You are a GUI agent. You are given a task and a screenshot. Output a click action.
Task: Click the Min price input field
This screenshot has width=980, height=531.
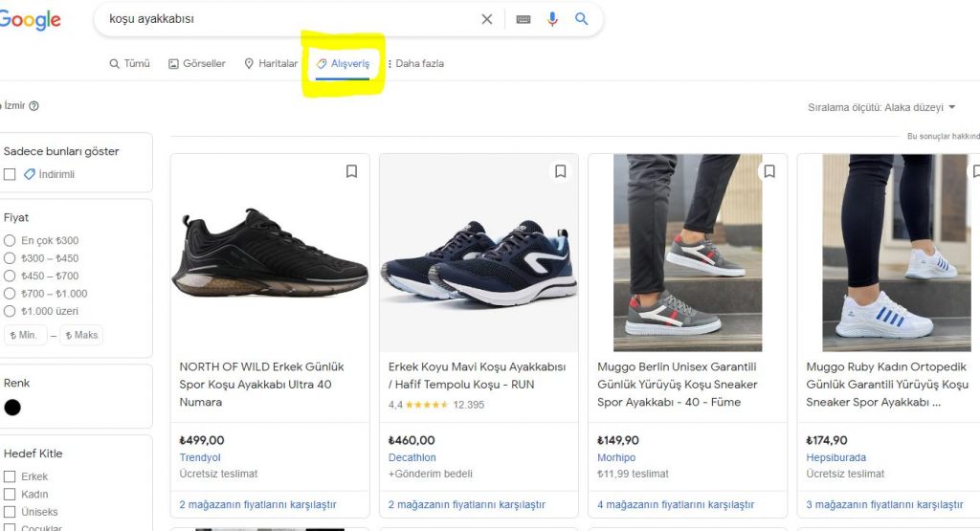tap(25, 335)
